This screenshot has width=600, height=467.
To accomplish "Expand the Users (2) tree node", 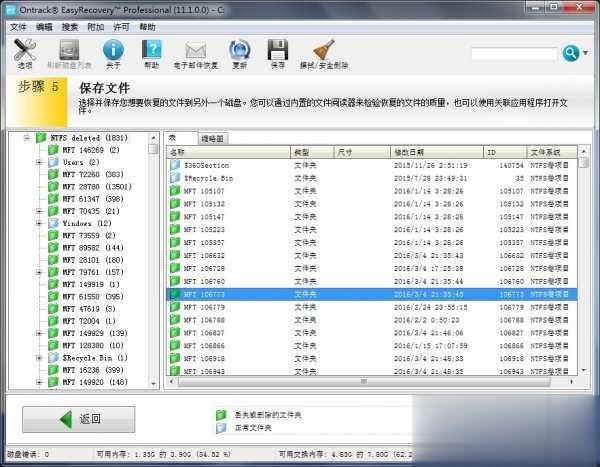I will [39, 162].
